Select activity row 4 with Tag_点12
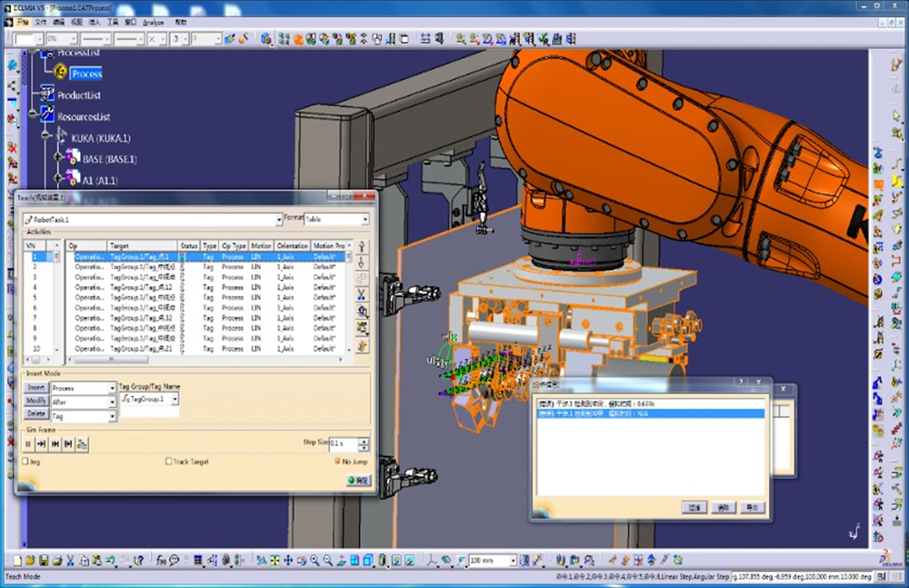This screenshot has height=588, width=909. (x=209, y=287)
